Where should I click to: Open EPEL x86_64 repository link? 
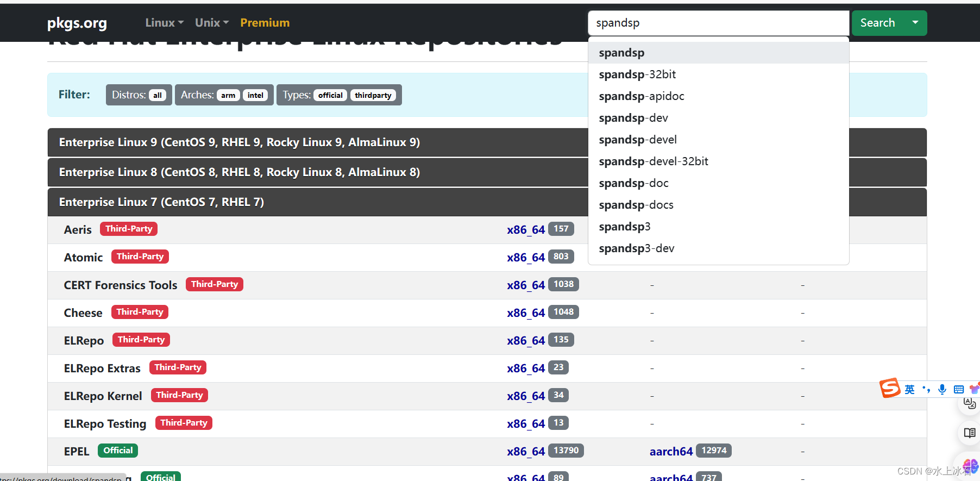coord(526,451)
